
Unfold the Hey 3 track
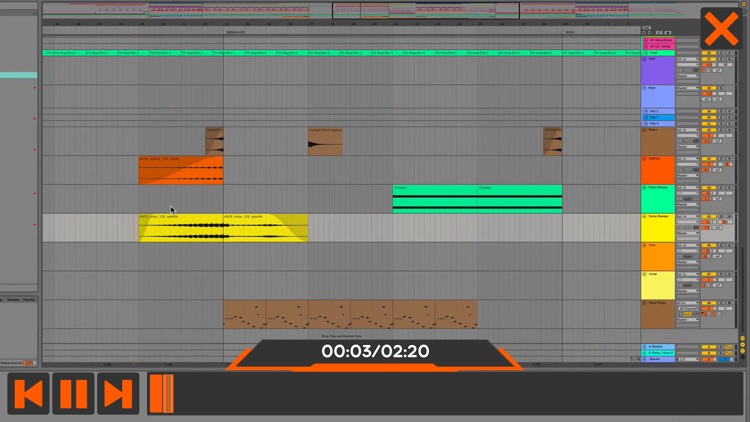tap(646, 123)
